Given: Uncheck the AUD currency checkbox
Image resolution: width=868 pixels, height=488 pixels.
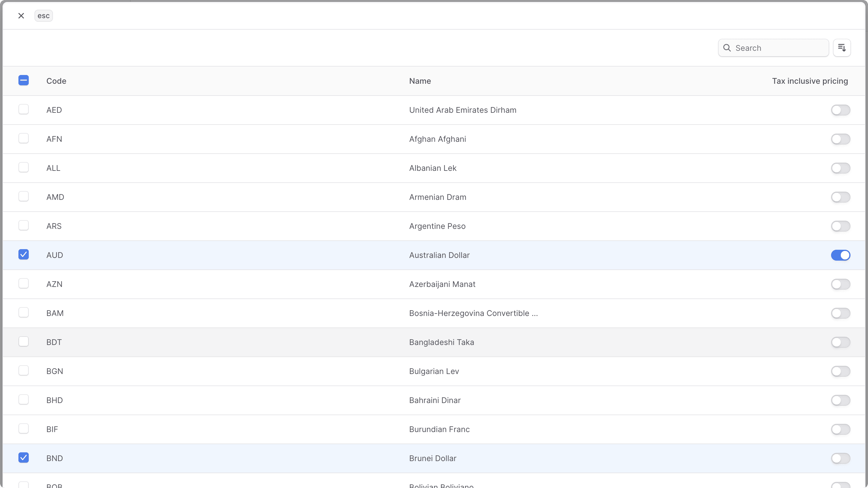Looking at the screenshot, I should click(x=24, y=255).
